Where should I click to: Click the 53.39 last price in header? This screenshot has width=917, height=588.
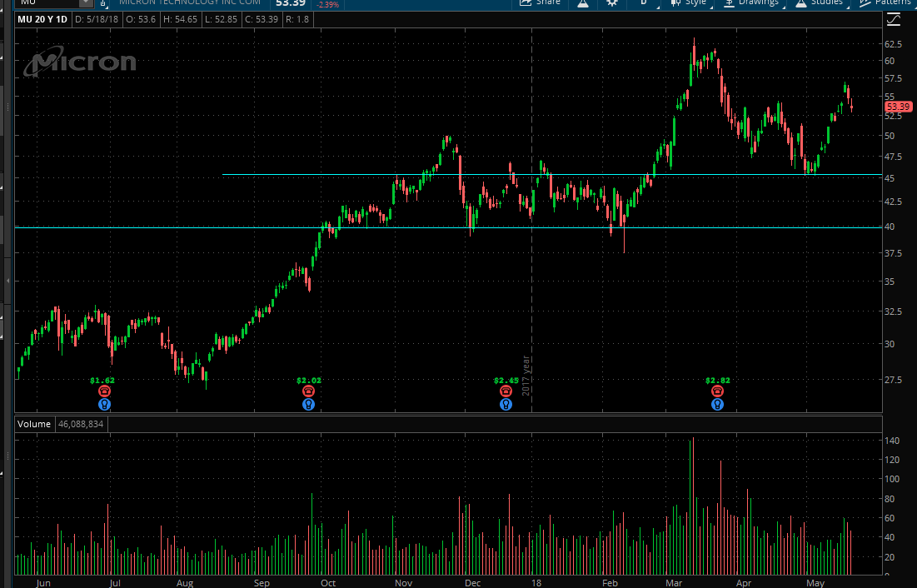tap(291, 3)
